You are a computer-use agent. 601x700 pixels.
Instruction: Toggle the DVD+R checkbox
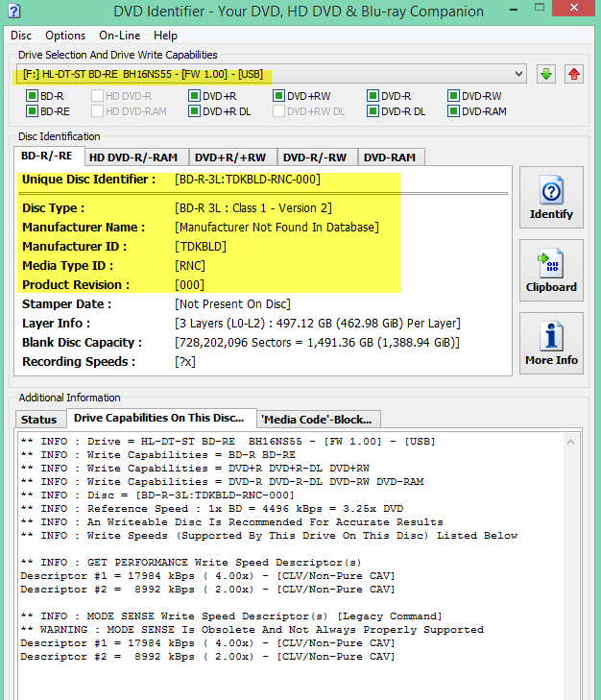pos(194,96)
